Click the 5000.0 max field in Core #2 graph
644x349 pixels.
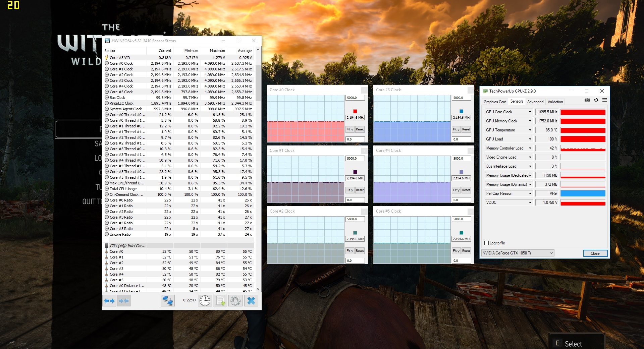coord(355,219)
